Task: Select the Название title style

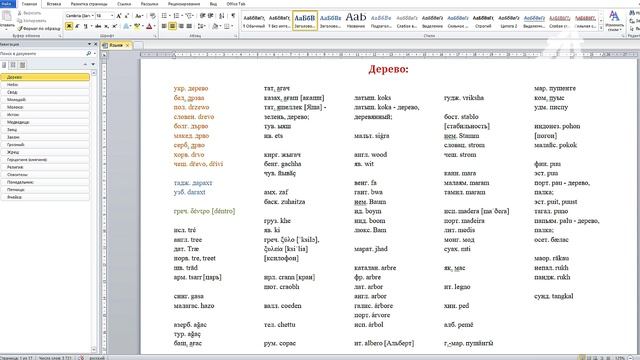Action: [356, 21]
